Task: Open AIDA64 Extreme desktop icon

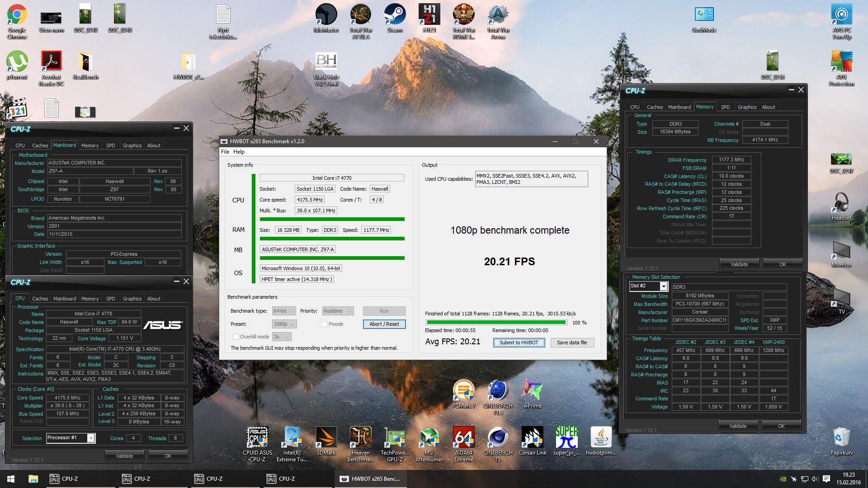Action: tap(463, 444)
